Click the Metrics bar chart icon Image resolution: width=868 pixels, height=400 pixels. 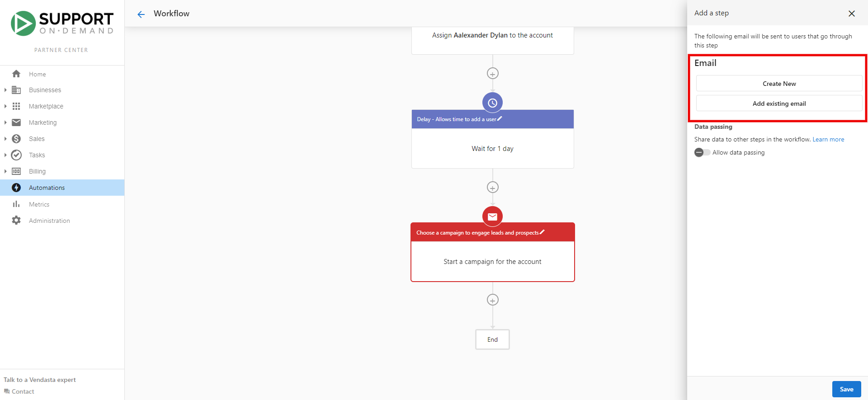(x=16, y=204)
